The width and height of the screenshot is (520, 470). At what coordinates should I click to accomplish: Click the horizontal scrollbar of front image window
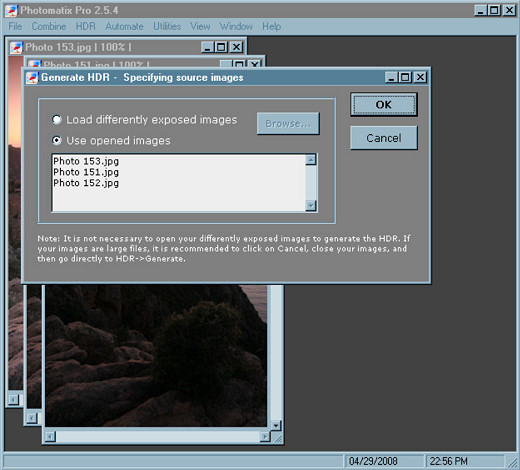pyautogui.click(x=157, y=436)
